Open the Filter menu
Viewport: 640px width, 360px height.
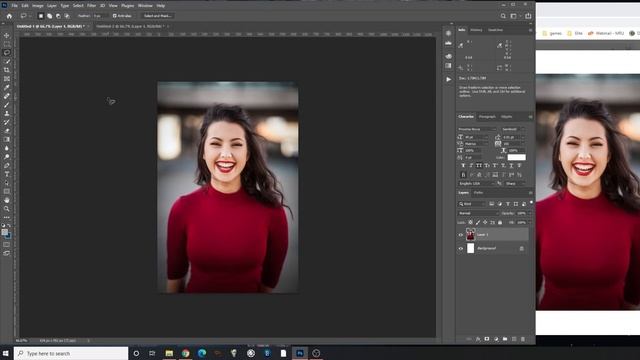91,6
